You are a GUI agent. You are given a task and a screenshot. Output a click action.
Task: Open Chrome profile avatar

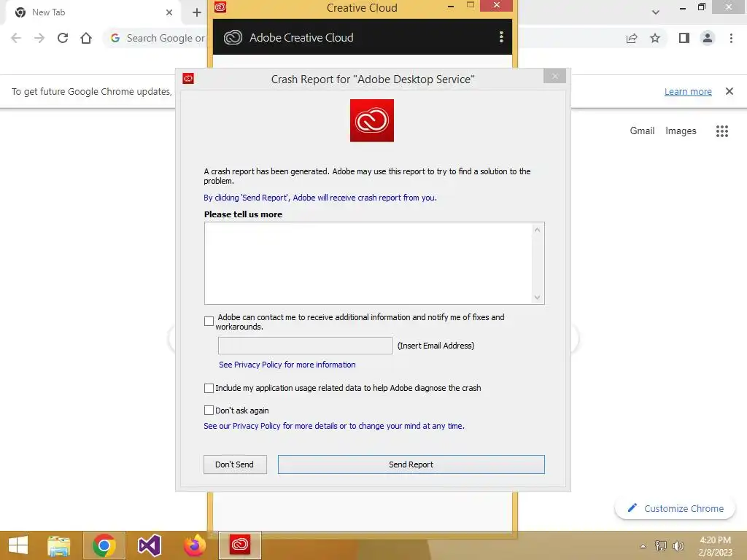708,38
